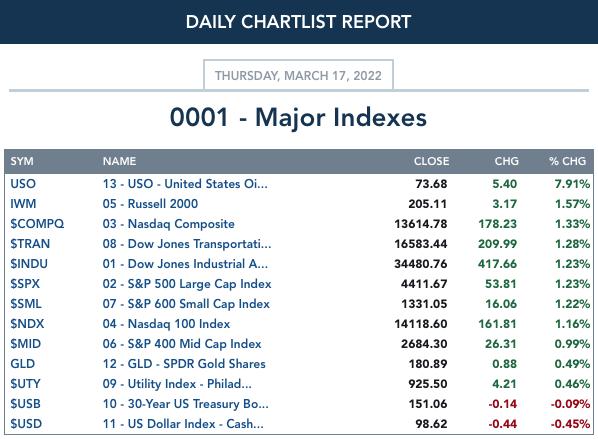Open the USO symbol link
The image size is (598, 439).
pyautogui.click(x=23, y=184)
